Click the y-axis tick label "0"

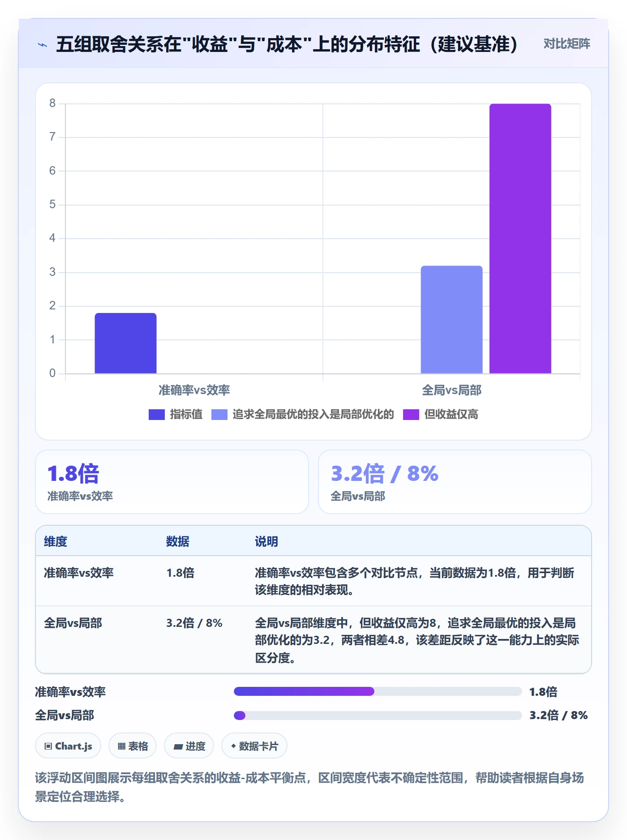point(52,373)
